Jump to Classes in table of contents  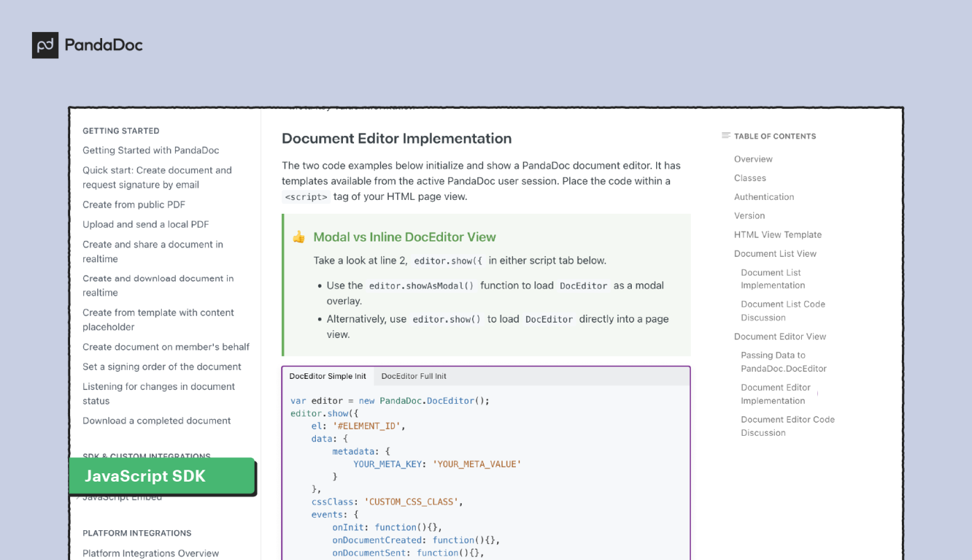[x=750, y=178]
